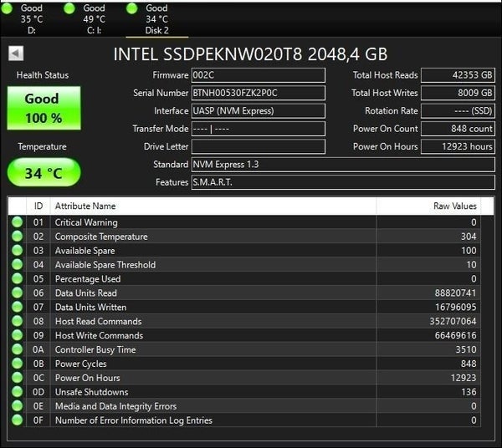Click the Serial Number field
The width and height of the screenshot is (502, 448).
[258, 93]
